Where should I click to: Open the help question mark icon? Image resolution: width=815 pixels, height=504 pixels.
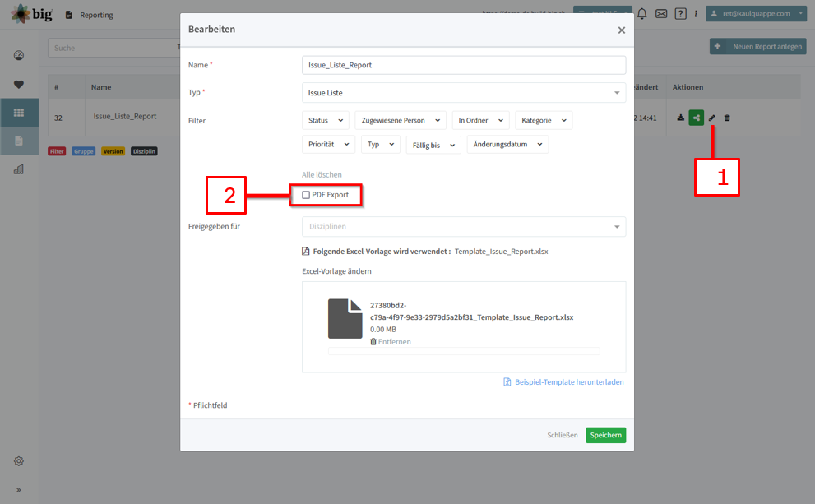680,14
